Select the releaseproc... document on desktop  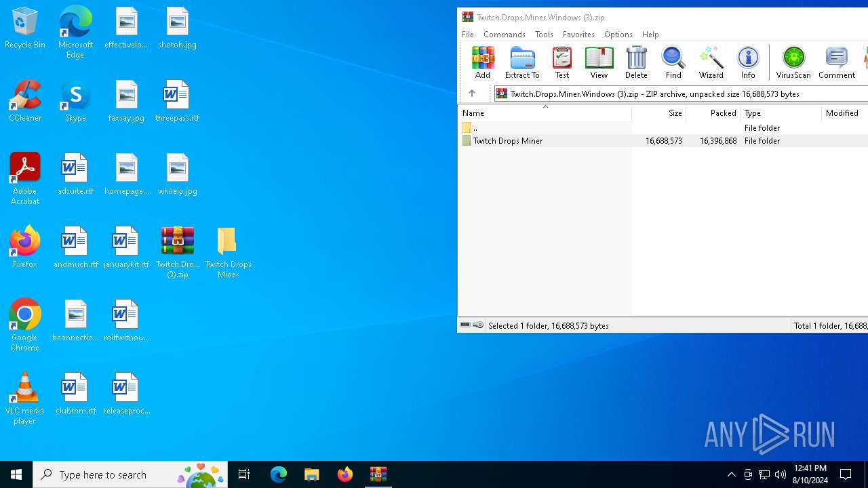(x=126, y=394)
